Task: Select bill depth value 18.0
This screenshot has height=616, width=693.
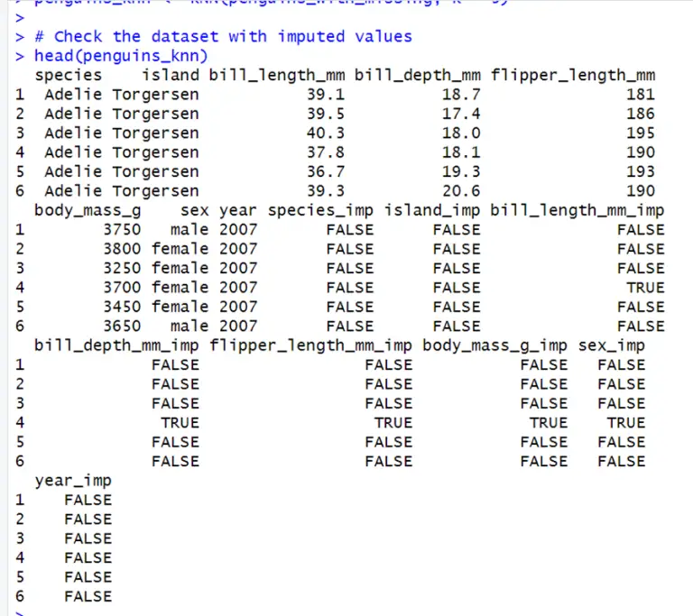Action: pos(461,133)
